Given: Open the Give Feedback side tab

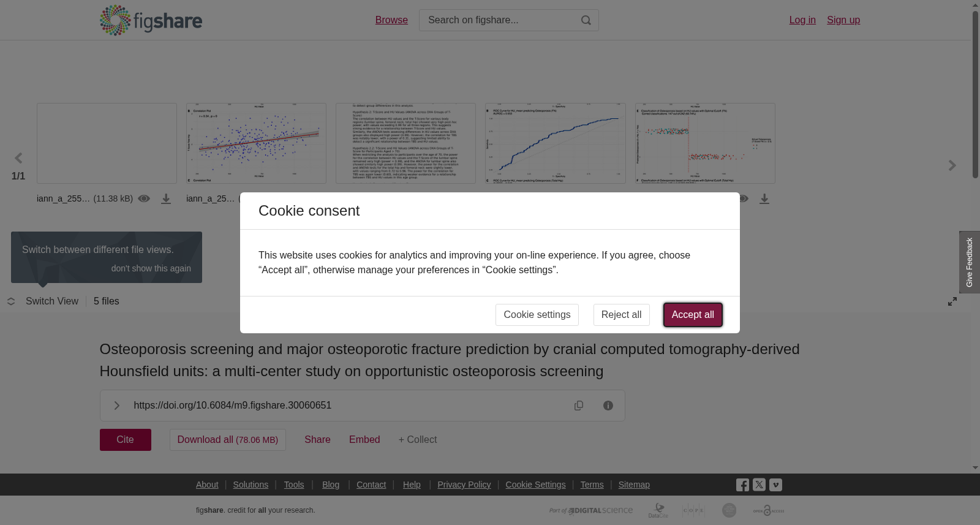Looking at the screenshot, I should click(x=970, y=262).
